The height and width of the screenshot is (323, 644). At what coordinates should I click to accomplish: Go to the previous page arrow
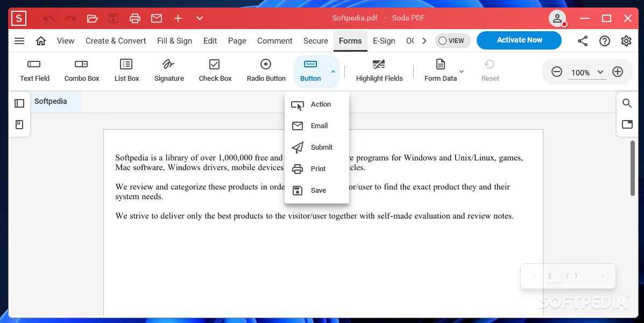coord(534,276)
